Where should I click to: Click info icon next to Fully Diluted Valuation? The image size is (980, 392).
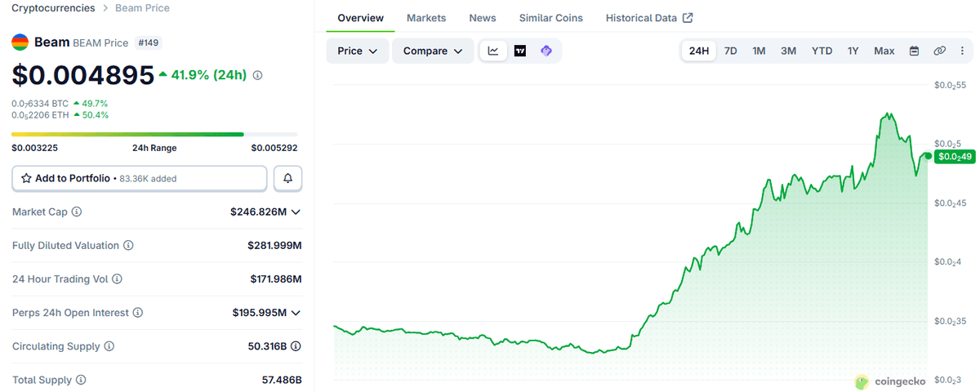point(128,245)
